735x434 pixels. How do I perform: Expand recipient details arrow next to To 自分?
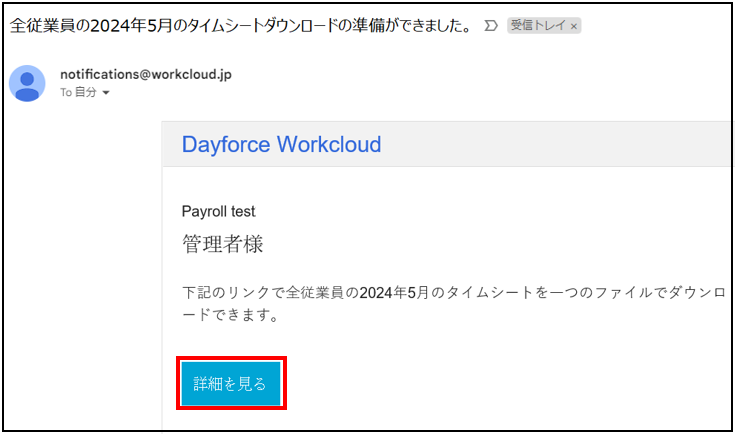pos(106,93)
